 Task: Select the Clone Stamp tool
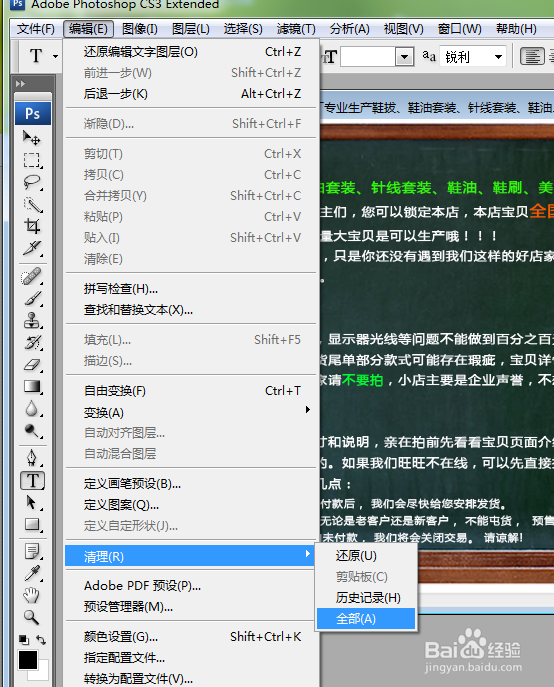point(32,321)
